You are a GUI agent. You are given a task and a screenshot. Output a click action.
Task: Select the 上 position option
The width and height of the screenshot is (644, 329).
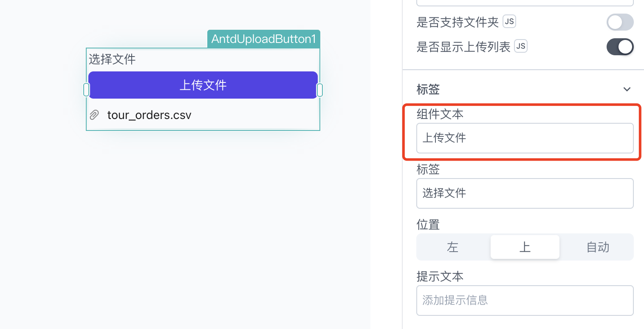point(525,247)
